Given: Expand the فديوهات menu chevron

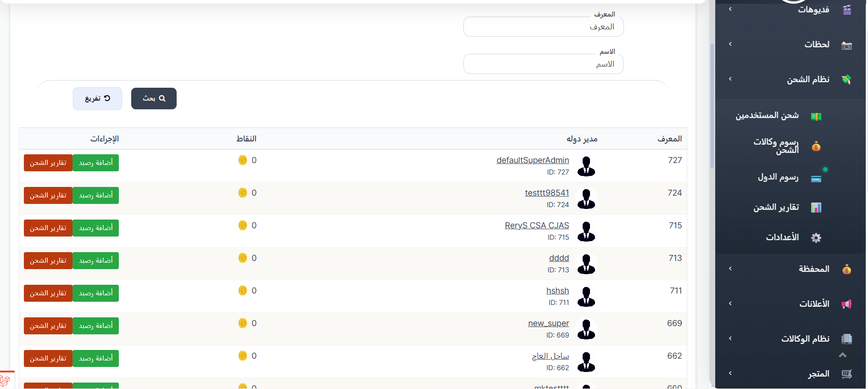Looking at the screenshot, I should [730, 9].
